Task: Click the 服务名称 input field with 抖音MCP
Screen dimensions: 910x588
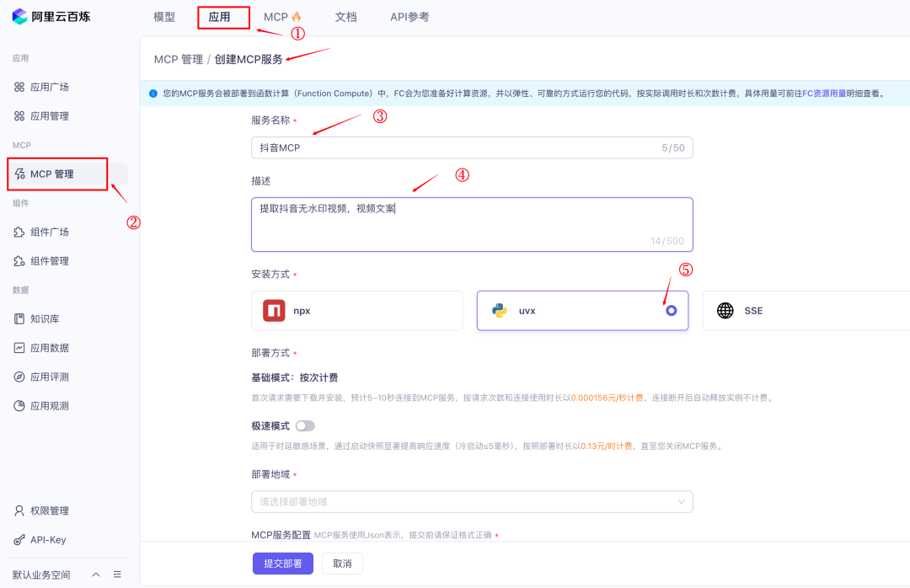Action: (472, 147)
